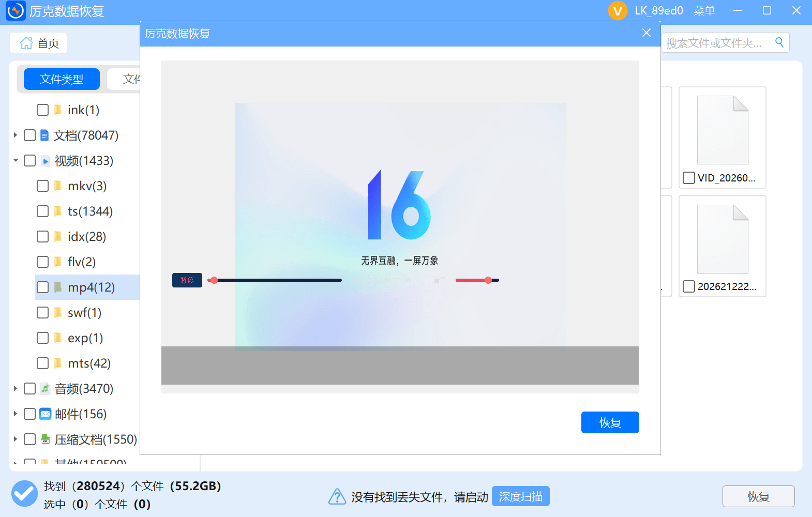Viewport: 812px width, 517px height.
Task: Tick the exp(1) checkbox
Action: coord(43,338)
